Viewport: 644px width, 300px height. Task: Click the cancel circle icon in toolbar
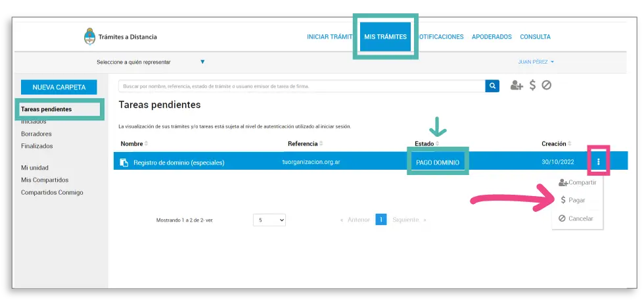pos(546,86)
